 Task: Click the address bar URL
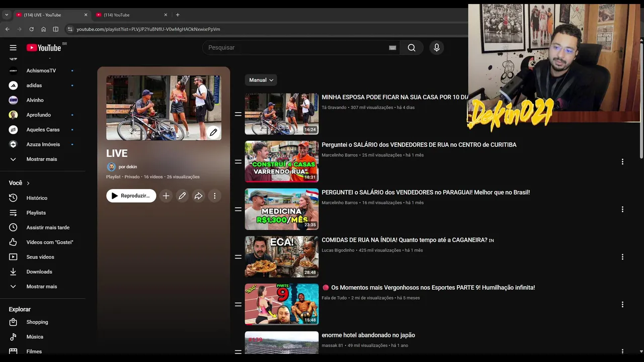[148, 29]
